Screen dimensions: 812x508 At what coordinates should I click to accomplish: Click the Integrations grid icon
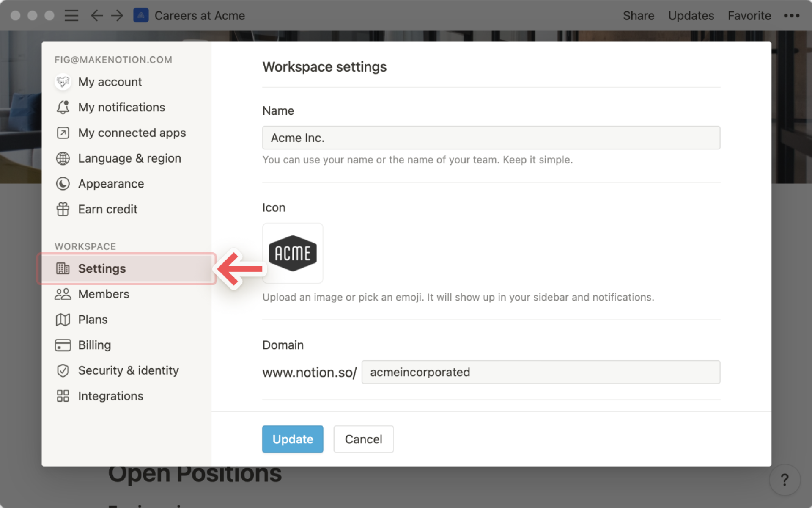point(63,396)
